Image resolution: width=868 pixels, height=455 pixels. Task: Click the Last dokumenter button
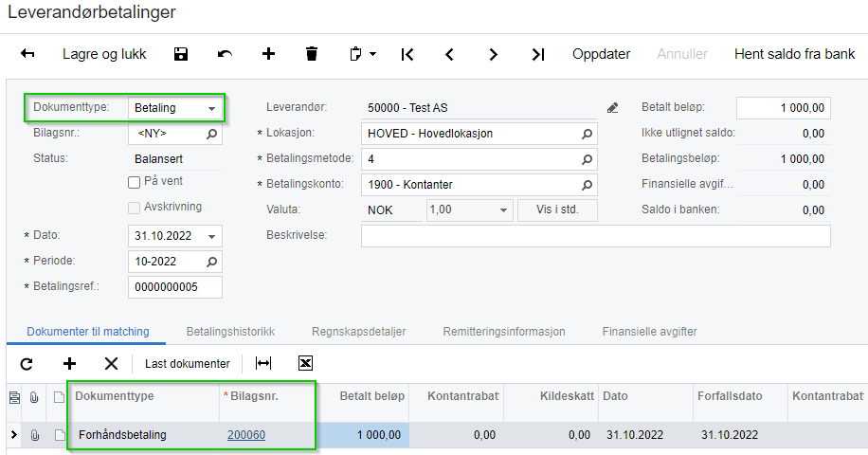click(x=187, y=364)
